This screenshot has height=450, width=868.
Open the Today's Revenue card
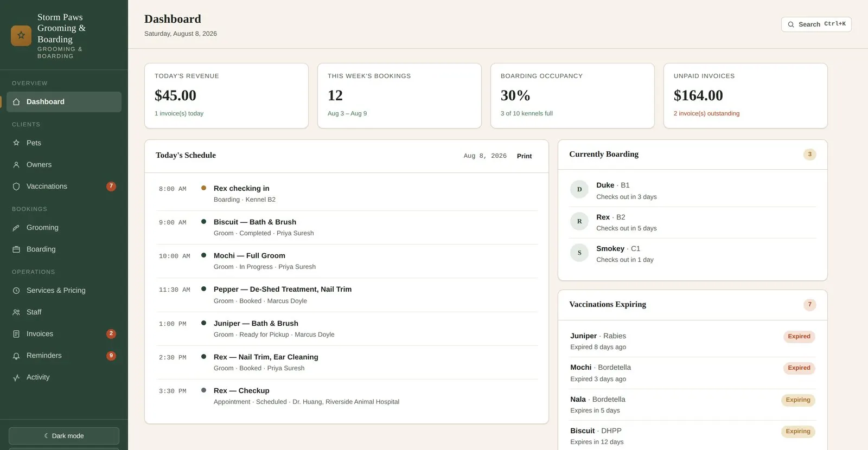[226, 96]
